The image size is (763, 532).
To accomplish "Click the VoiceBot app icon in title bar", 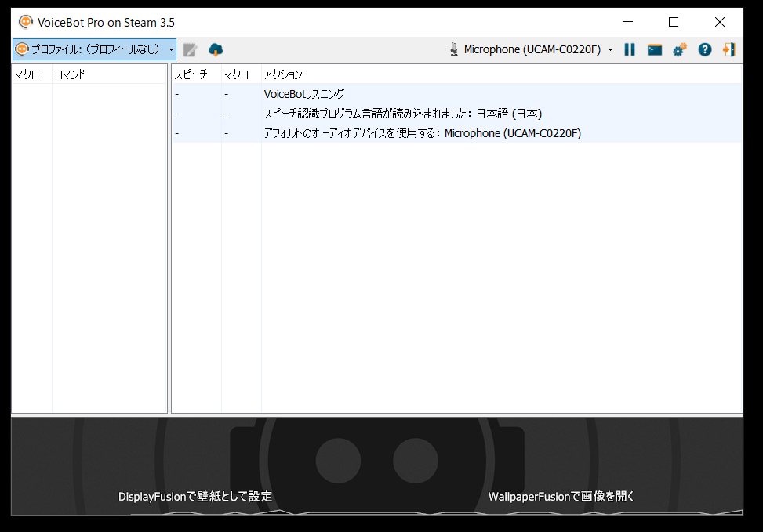I will click(x=25, y=23).
